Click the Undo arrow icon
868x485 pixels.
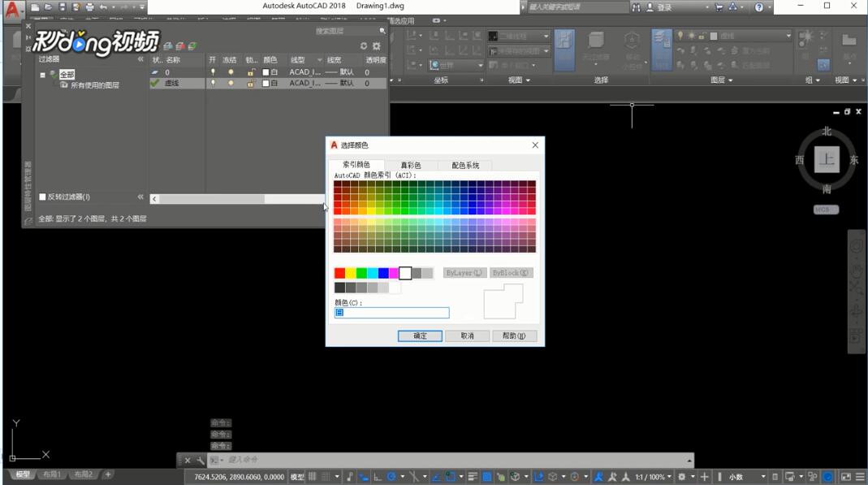103,7
